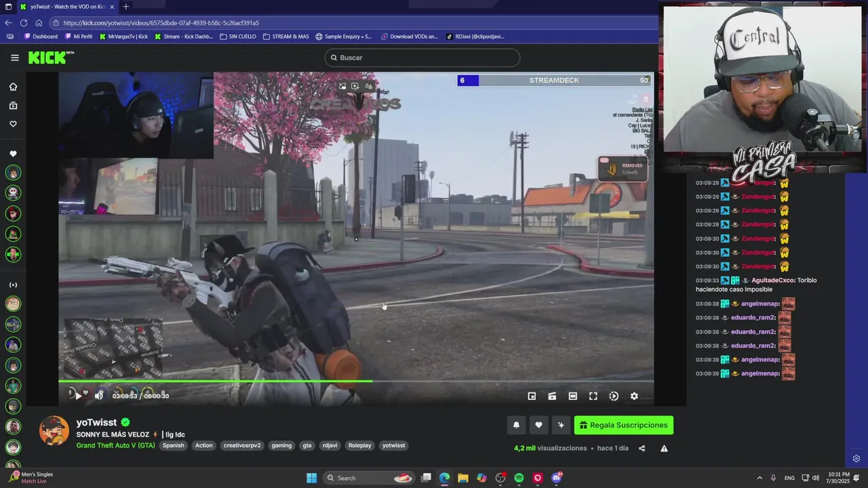Open the Download VODs bookmark
This screenshot has height=488, width=868.
(410, 37)
